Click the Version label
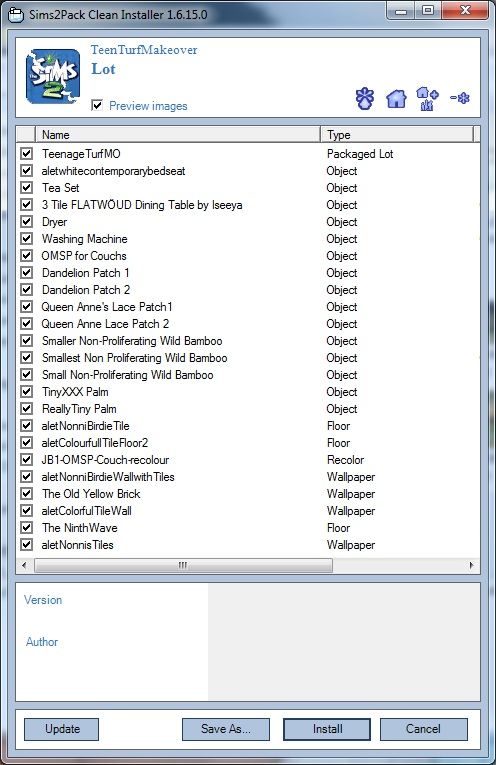Viewport: 496px width, 765px height. (43, 600)
